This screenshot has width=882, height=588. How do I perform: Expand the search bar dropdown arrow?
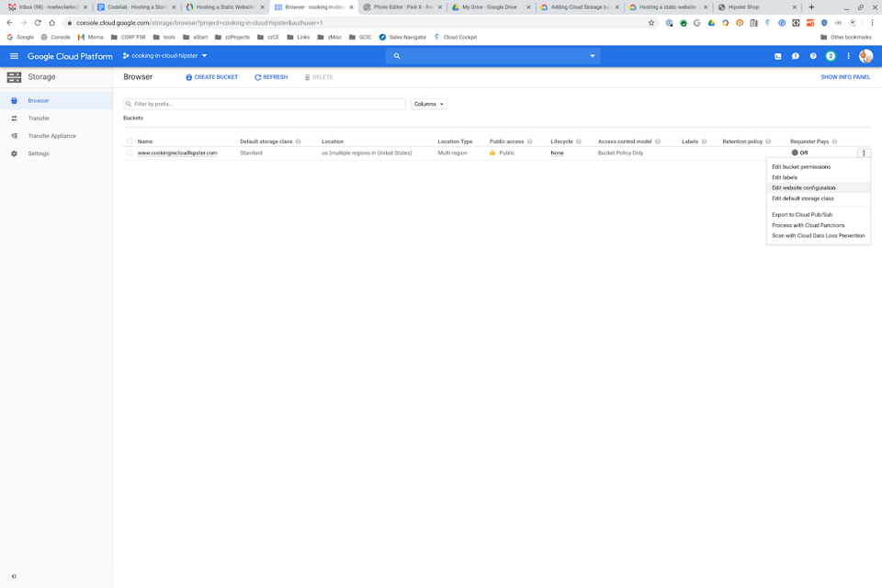tap(594, 55)
